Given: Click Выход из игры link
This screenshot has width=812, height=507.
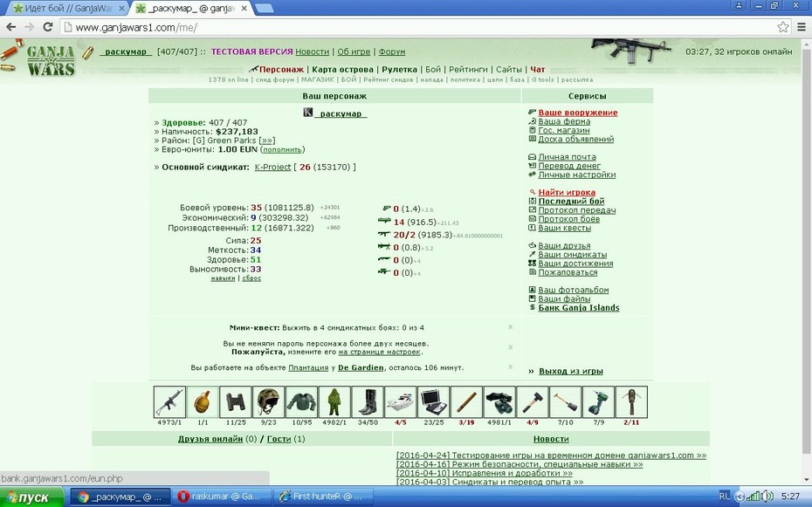Looking at the screenshot, I should [571, 371].
